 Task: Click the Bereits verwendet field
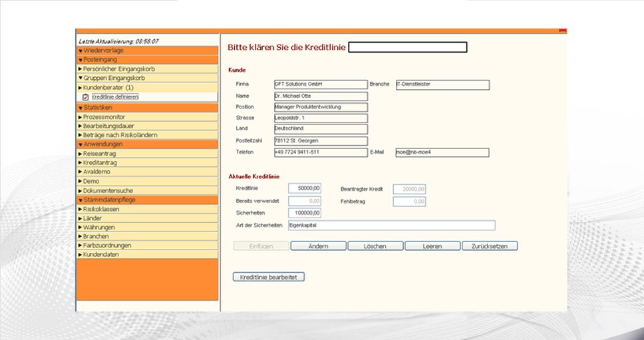305,201
